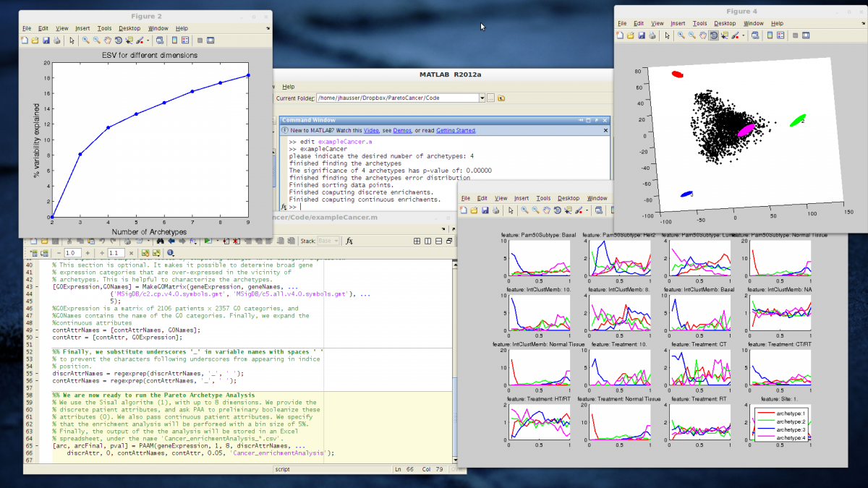Toggle Insert Colorbar in Figure 2 toolbar
The image size is (868, 488).
174,40
